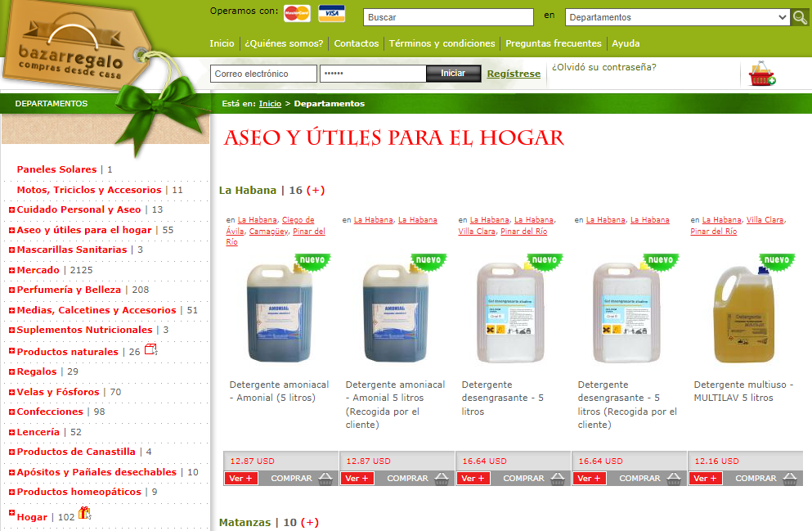Viewport: 812px width, 531px height.
Task: Click the Detergente amoniacal - Amonial (5 litros) title
Action: pyautogui.click(x=279, y=391)
